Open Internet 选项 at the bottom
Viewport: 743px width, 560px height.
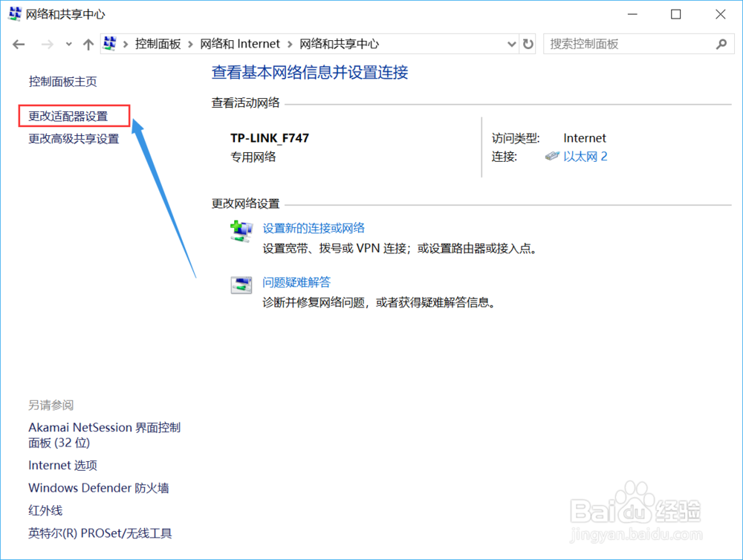point(62,465)
